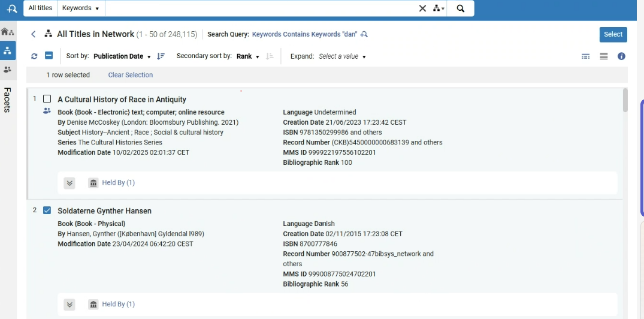Image resolution: width=644 pixels, height=319 pixels.
Task: Open Sort by Publication Date dropdown
Action: point(122,56)
